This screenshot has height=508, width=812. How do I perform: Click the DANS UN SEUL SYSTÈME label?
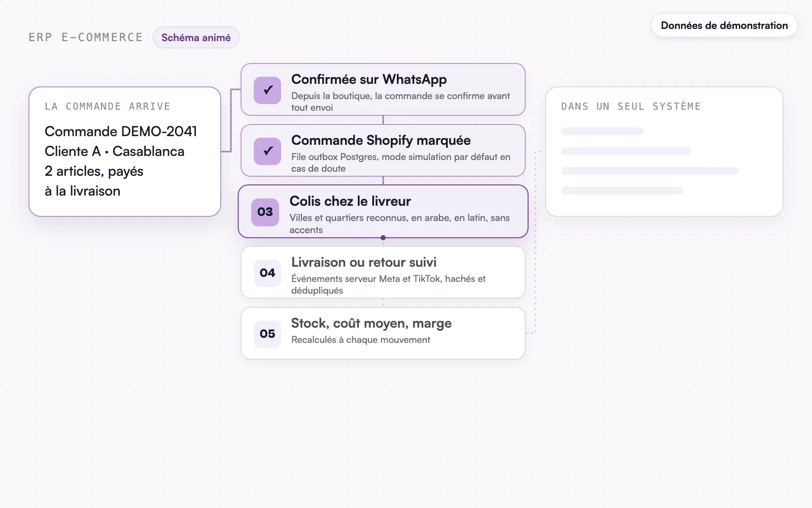tap(631, 106)
